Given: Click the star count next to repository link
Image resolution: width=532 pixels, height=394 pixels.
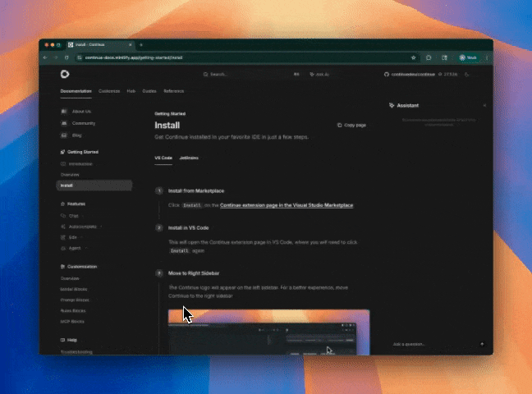Looking at the screenshot, I should [x=448, y=75].
